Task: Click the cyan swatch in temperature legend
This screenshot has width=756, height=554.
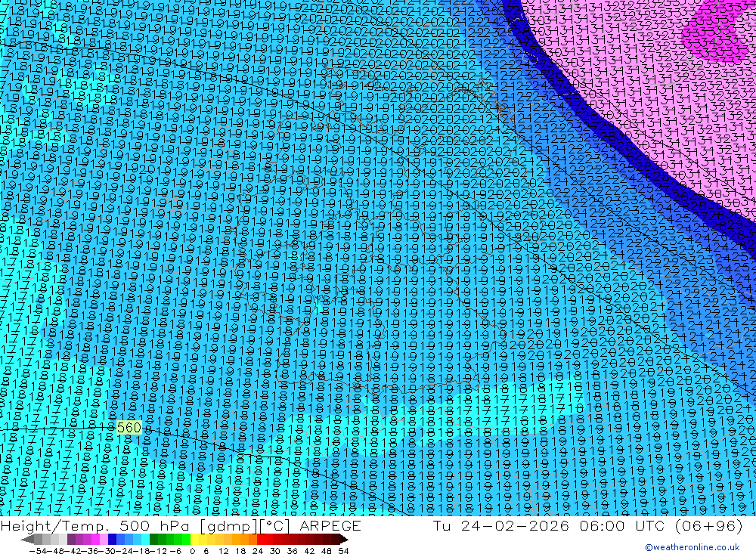Action: (145, 540)
